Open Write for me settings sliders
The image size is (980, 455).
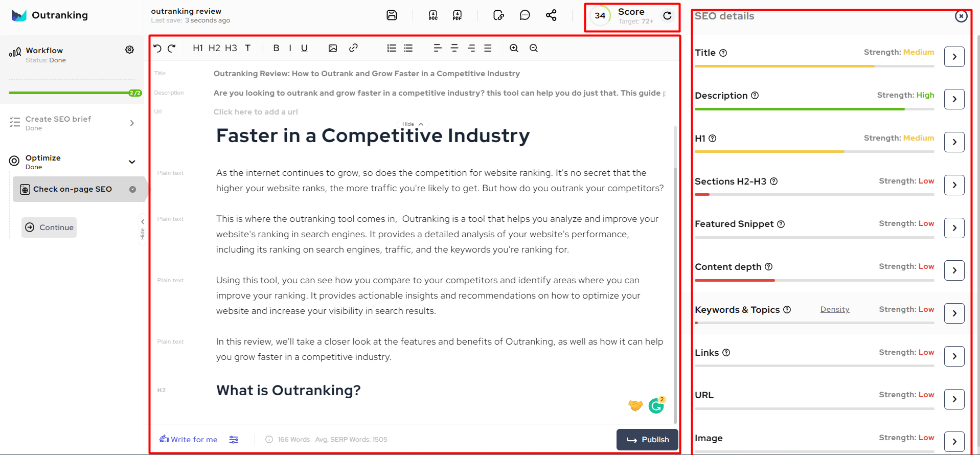point(234,440)
